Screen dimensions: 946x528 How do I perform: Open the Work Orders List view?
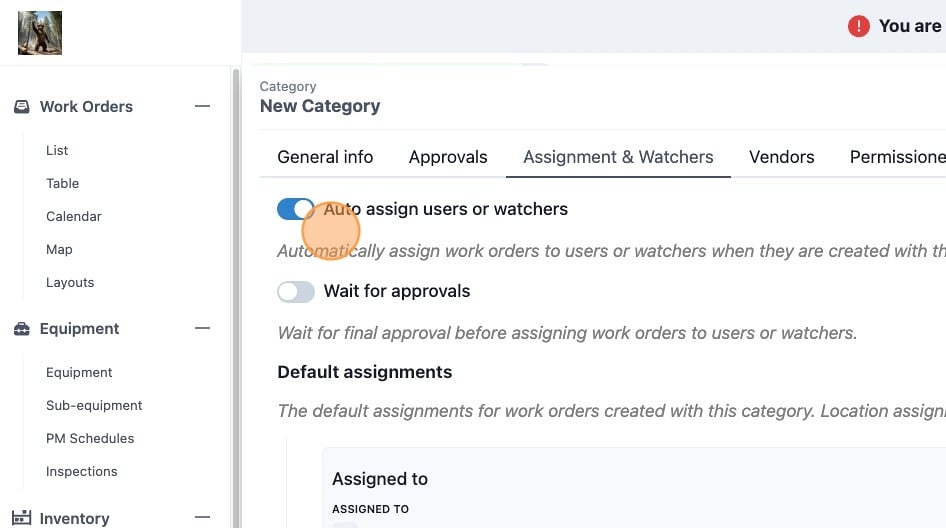click(57, 150)
